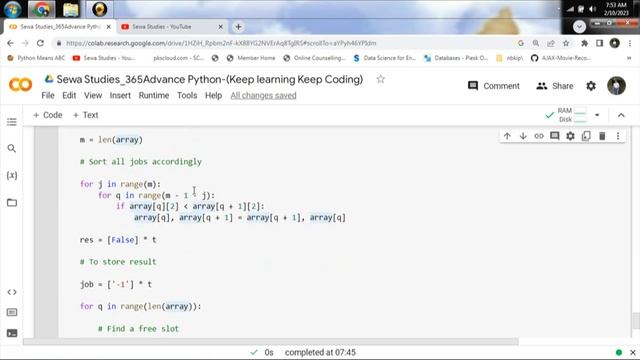
Task: Open the Runtime menu
Action: point(154,96)
